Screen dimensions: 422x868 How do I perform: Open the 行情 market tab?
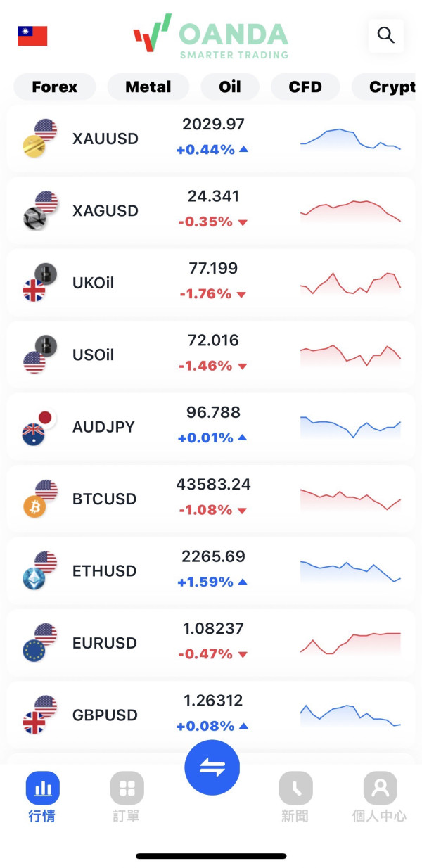(42, 796)
